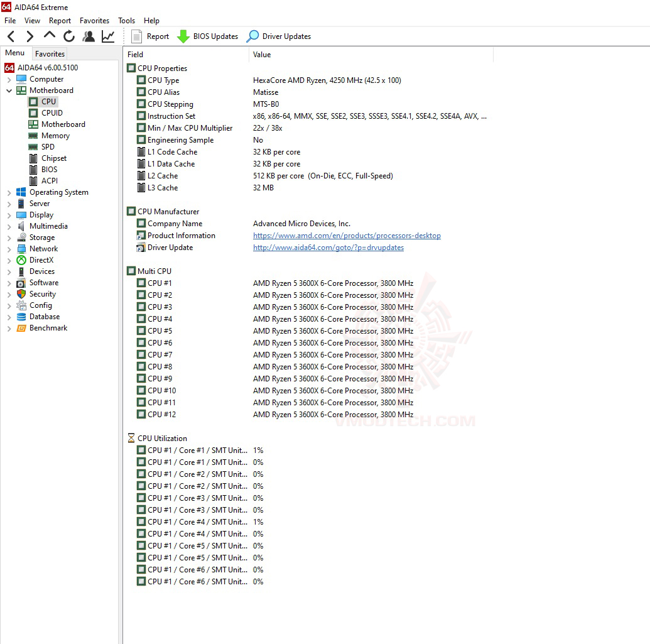Expand the Server tree node
The width and height of the screenshot is (650, 644).
click(x=9, y=204)
